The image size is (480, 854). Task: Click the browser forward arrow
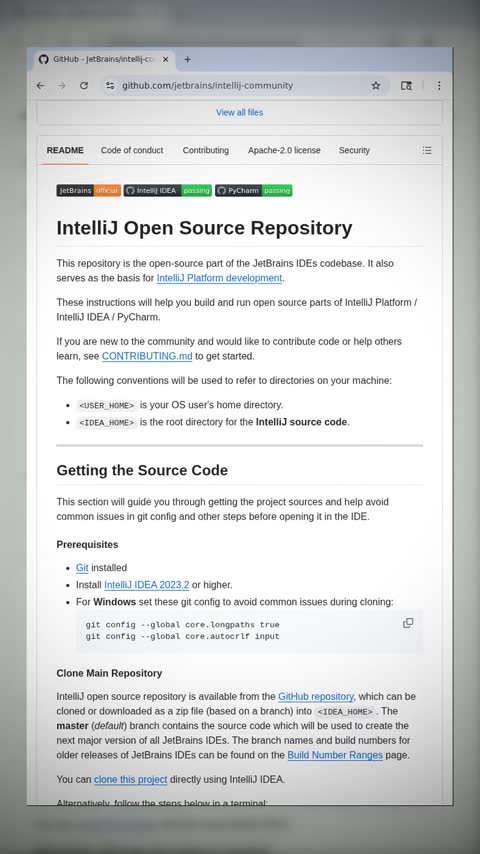tap(62, 86)
